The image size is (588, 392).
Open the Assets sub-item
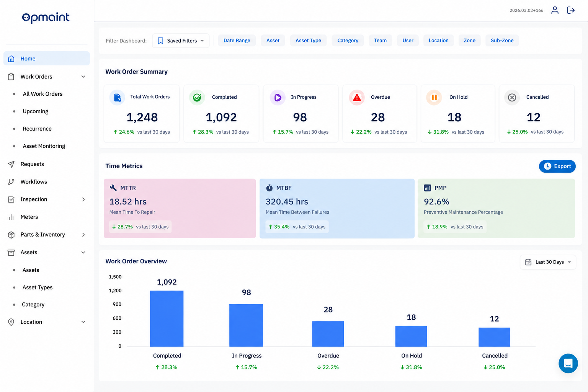tap(31, 270)
